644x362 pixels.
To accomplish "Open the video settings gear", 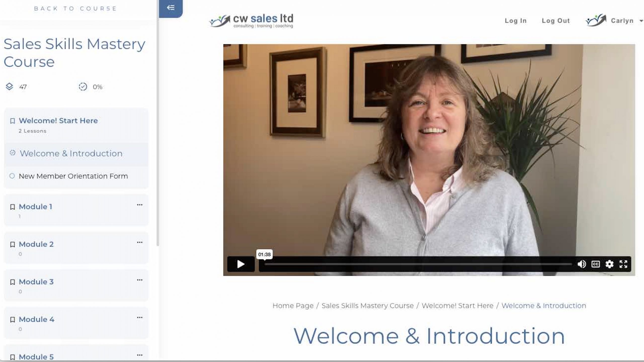I will (609, 264).
